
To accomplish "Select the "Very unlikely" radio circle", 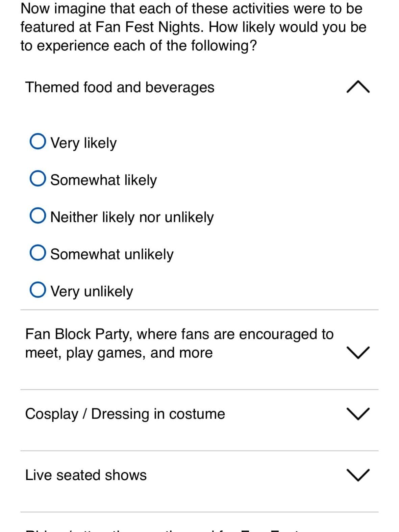I will pos(38,290).
